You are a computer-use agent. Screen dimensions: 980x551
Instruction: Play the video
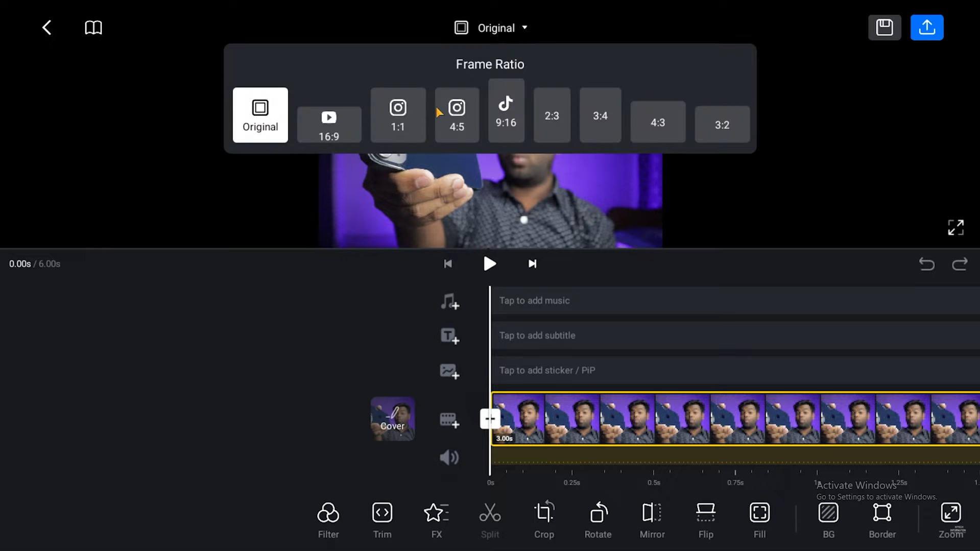489,263
